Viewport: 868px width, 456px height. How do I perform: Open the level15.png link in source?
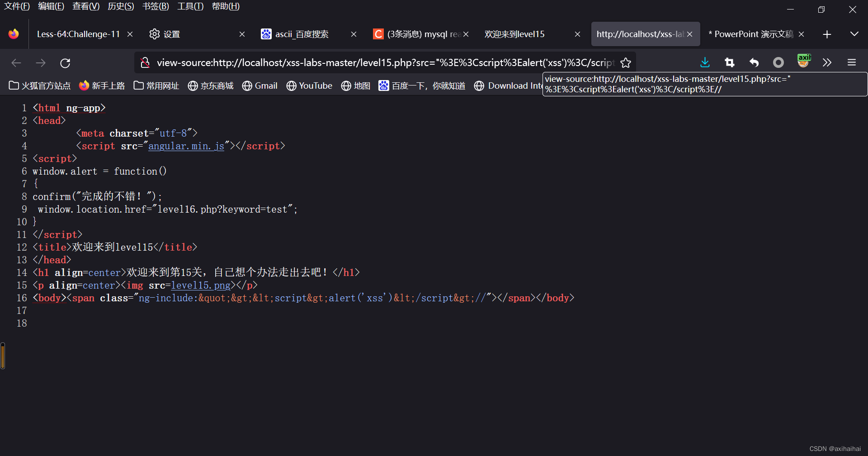click(x=200, y=285)
